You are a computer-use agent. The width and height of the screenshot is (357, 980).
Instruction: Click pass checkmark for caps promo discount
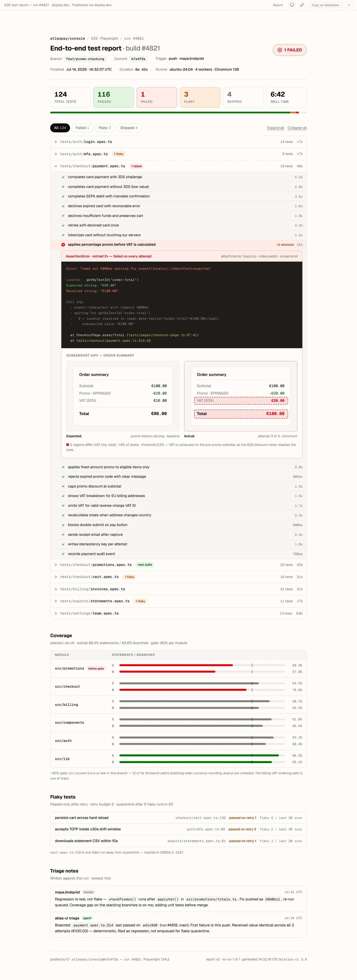pyautogui.click(x=63, y=487)
